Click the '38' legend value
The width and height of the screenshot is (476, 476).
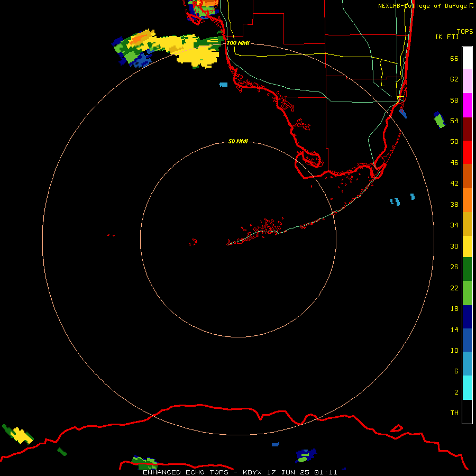[x=454, y=204]
